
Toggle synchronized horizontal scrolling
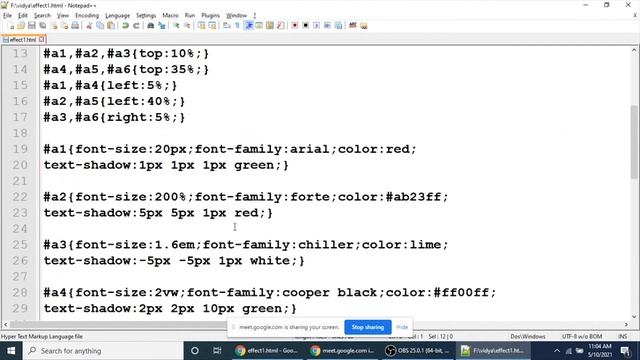coord(212,26)
